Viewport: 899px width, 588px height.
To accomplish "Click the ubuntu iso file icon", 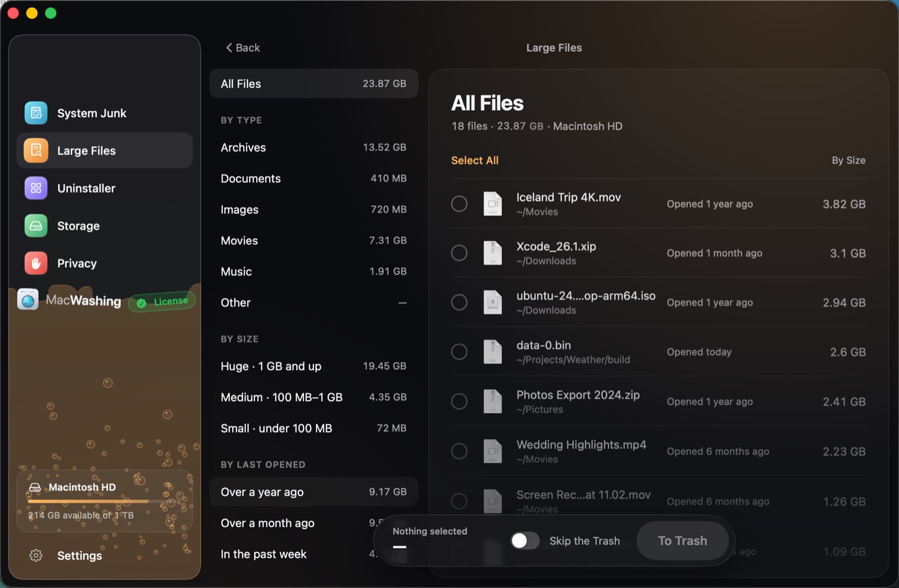I will click(493, 302).
